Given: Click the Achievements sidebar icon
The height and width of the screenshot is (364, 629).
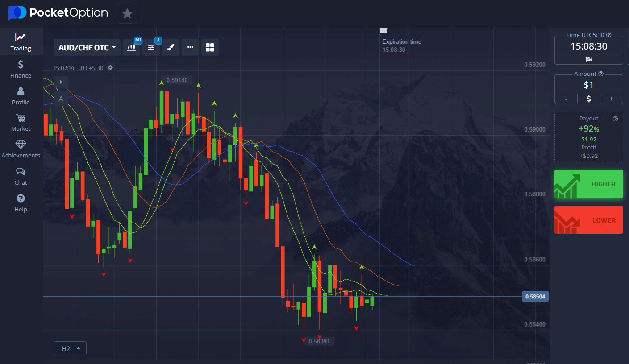Looking at the screenshot, I should tap(21, 149).
